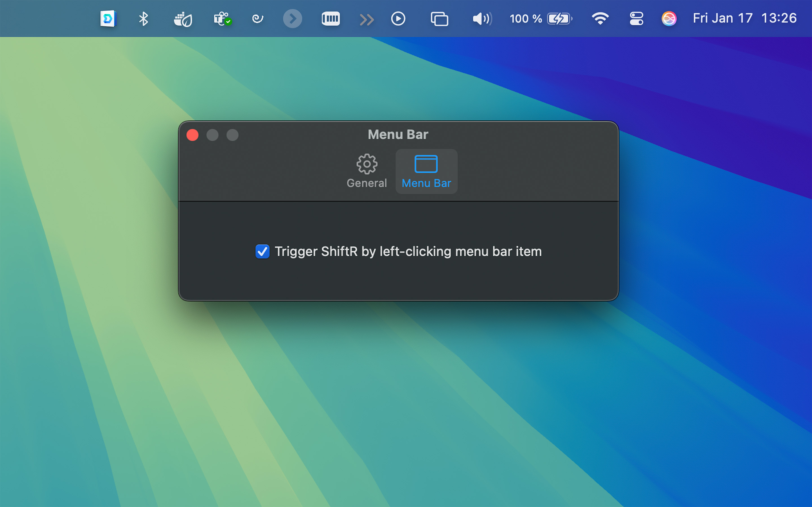The image size is (812, 507).
Task: Open the battery 100 % status menu
Action: coord(540,18)
